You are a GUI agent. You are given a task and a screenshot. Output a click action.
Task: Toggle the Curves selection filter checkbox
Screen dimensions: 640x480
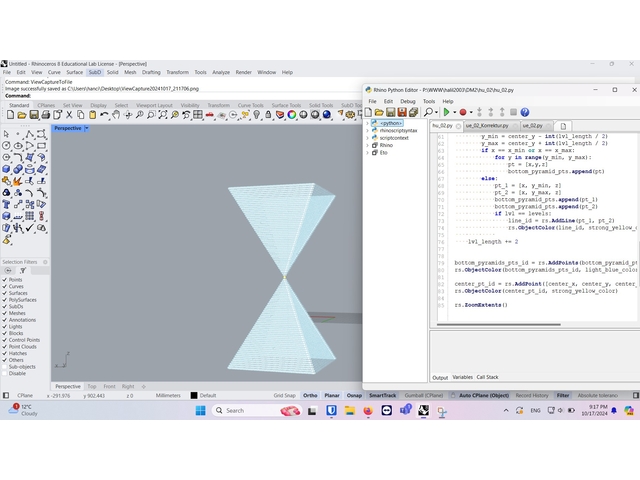[5, 287]
